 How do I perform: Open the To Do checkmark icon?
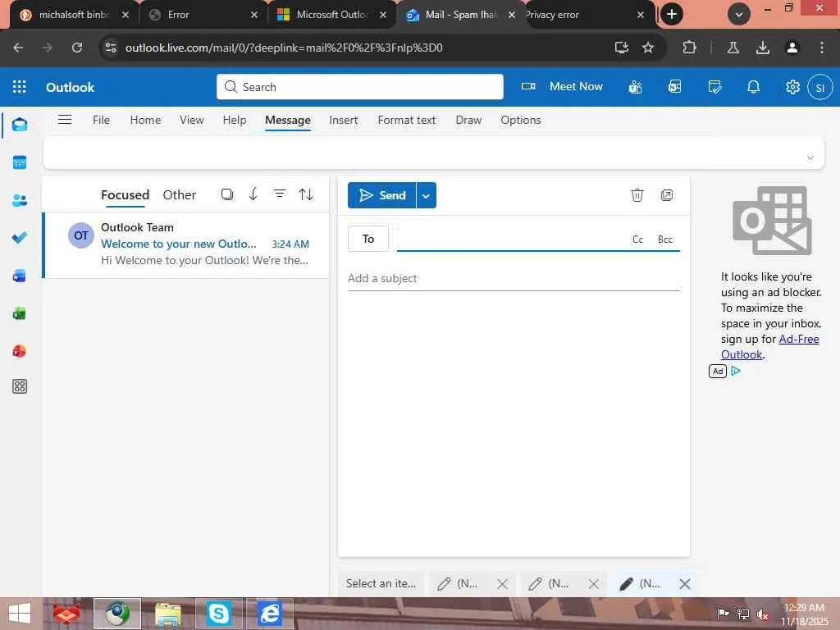(x=20, y=238)
